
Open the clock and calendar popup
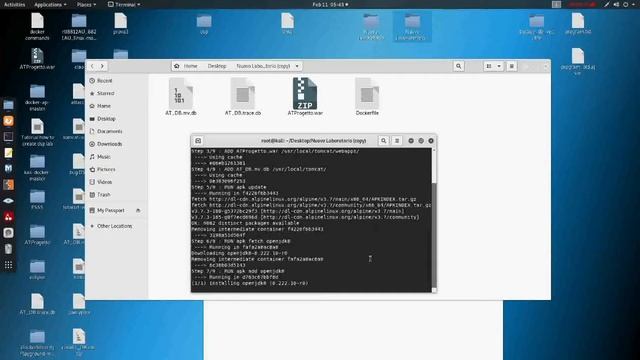331,4
